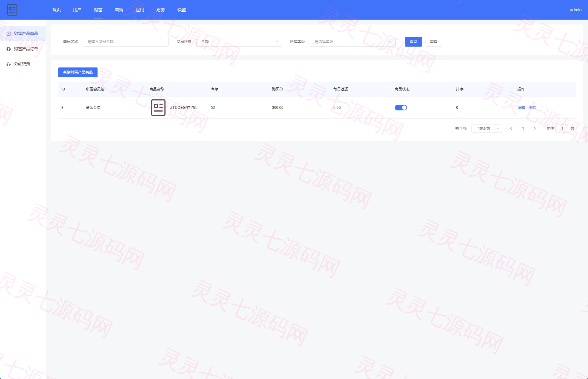The image size is (588, 379).
Task: Go to previous page arrow
Action: click(x=511, y=128)
